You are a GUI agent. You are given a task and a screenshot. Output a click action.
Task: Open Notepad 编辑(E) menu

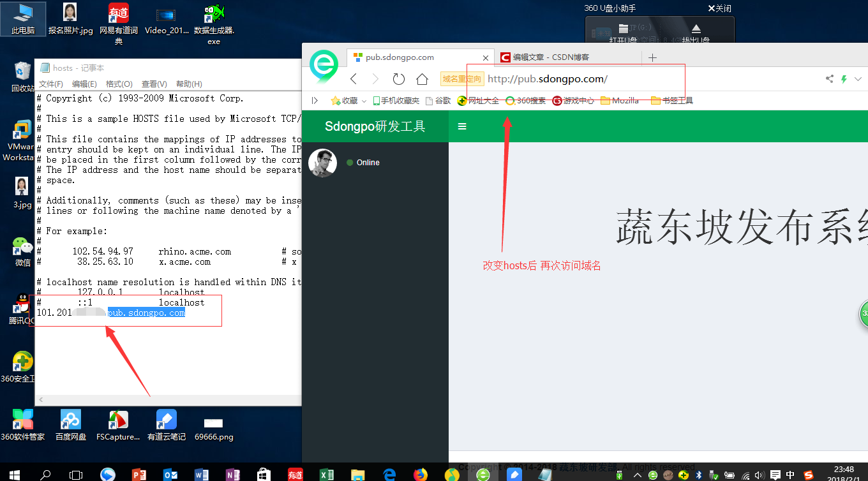point(84,84)
